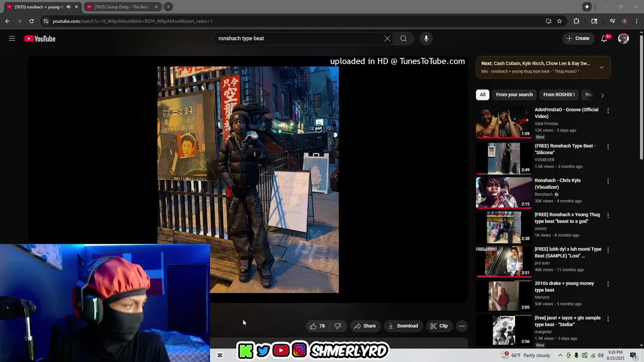Screen dimensions: 644x362
Task: Open the YouTube notifications bell
Action: pos(605,39)
